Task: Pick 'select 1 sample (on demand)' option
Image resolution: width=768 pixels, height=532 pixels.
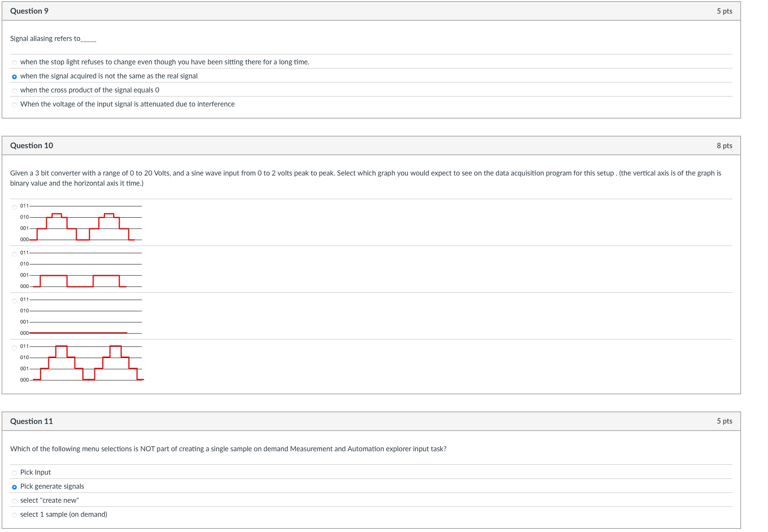Action: 14,514
